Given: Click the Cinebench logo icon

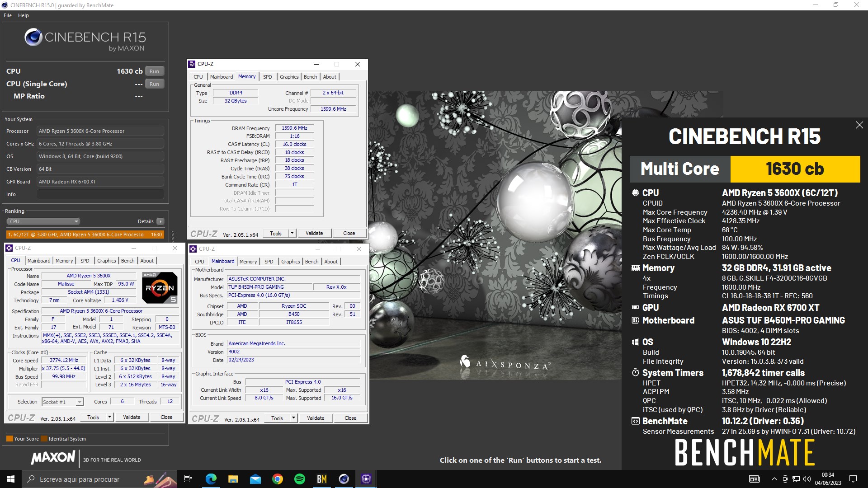Looking at the screenshot, I should click(x=33, y=38).
